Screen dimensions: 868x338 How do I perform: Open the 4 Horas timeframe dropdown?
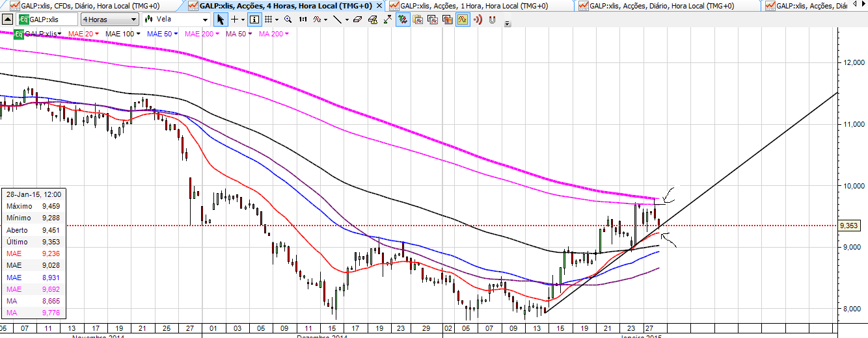pos(109,19)
